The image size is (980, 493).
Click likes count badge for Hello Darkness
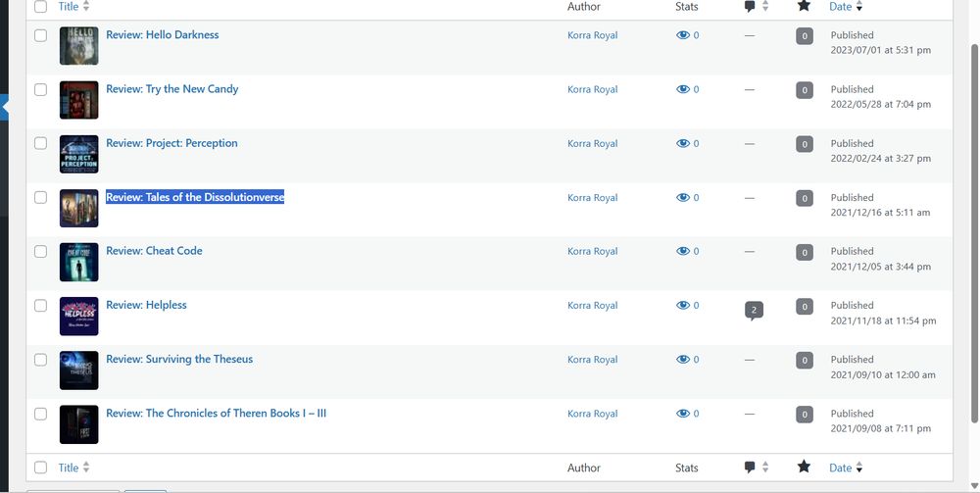coord(805,36)
